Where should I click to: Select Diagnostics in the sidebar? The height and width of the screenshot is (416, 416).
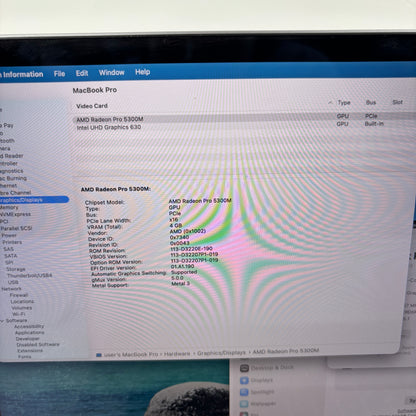11,171
